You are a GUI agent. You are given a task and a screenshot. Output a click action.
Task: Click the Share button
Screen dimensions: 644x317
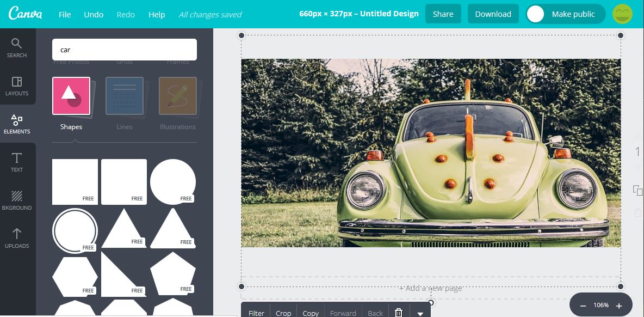[x=443, y=14]
